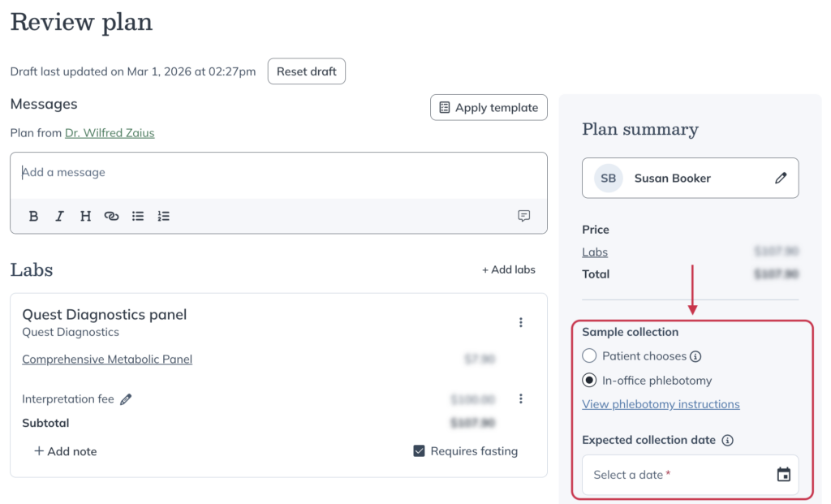Add bulleted list to message
This screenshot has height=504, width=831.
tap(138, 216)
